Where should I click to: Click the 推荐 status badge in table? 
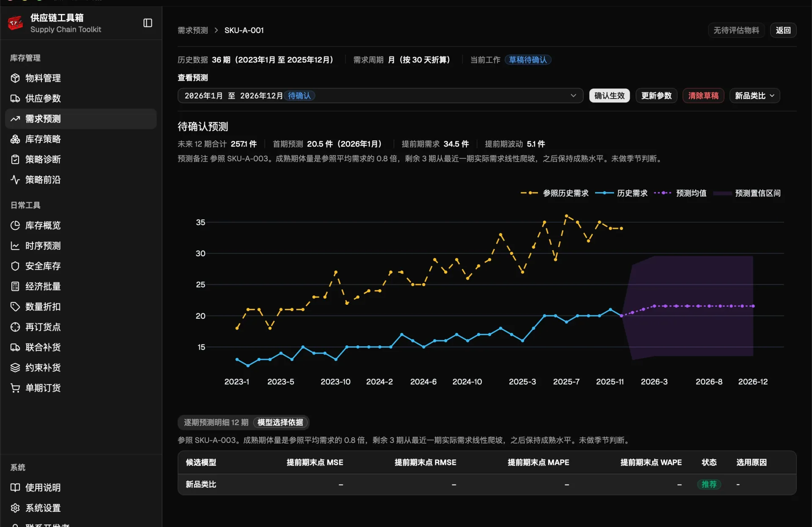(709, 484)
